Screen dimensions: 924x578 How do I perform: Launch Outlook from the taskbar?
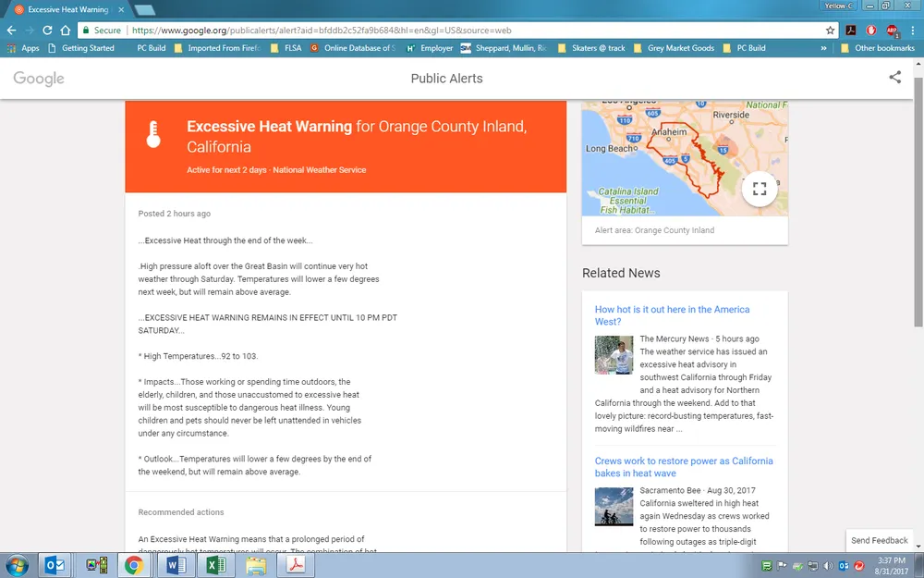(55, 565)
